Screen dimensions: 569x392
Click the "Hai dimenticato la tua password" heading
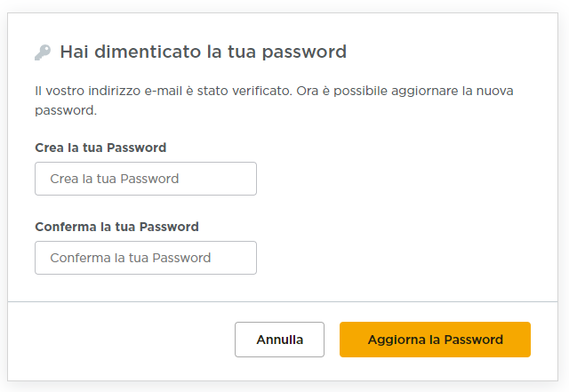coord(203,52)
